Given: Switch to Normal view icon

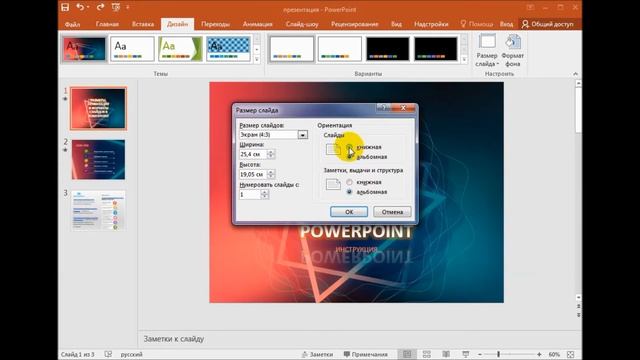Looking at the screenshot, I should point(407,354).
